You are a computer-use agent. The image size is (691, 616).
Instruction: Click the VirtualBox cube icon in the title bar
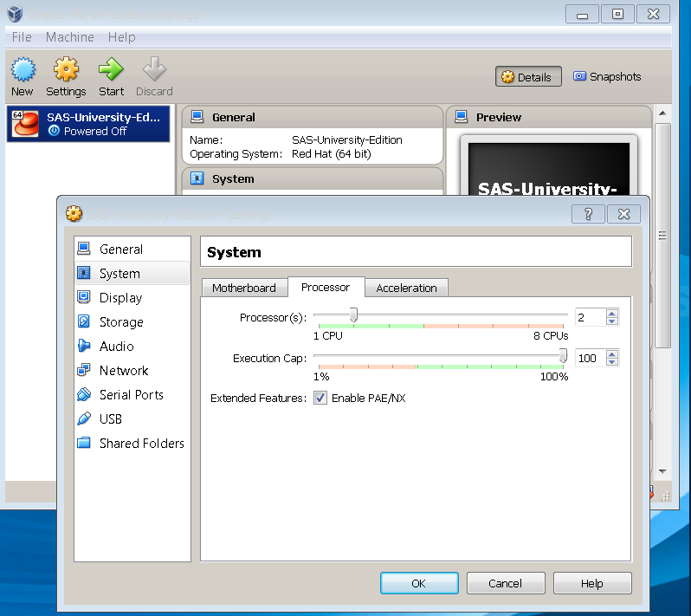click(15, 14)
